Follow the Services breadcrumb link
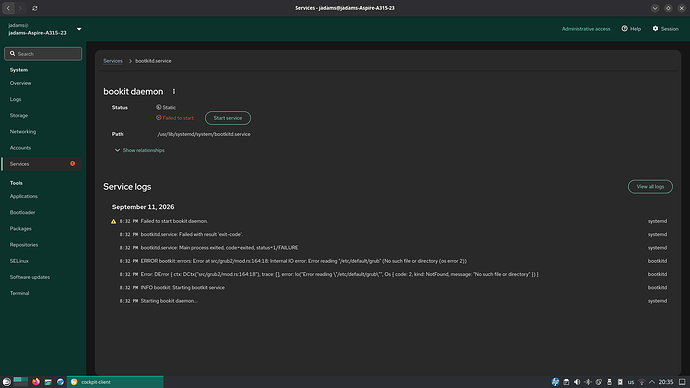Image resolution: width=690 pixels, height=388 pixels. tap(113, 61)
